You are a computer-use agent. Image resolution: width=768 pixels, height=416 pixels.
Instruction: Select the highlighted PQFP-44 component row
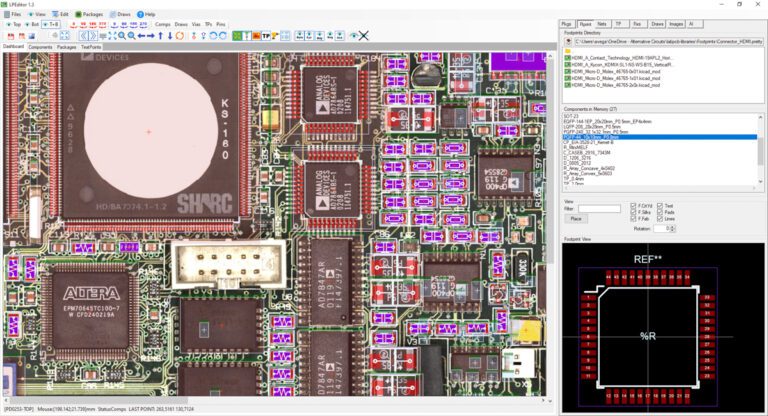660,137
